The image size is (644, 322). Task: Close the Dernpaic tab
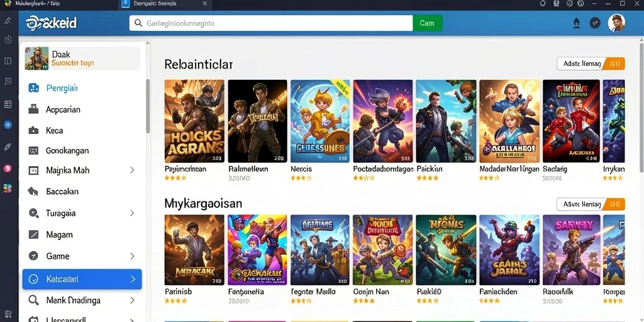[x=204, y=4]
